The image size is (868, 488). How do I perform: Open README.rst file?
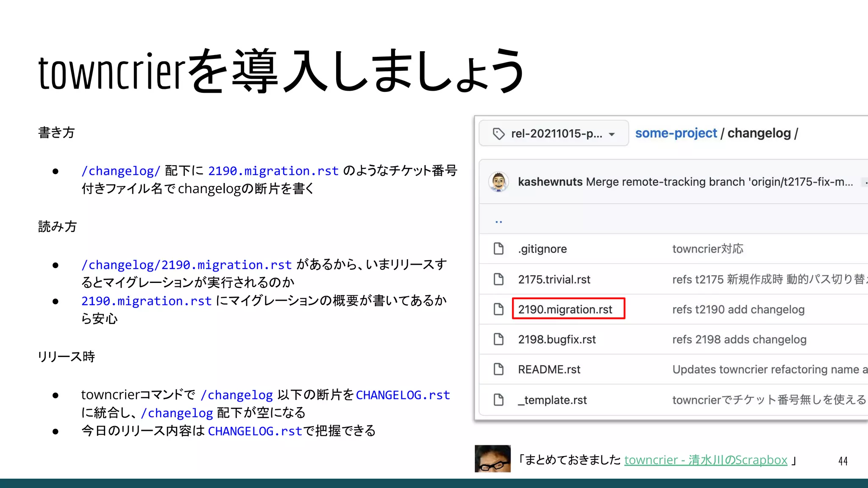coord(549,369)
